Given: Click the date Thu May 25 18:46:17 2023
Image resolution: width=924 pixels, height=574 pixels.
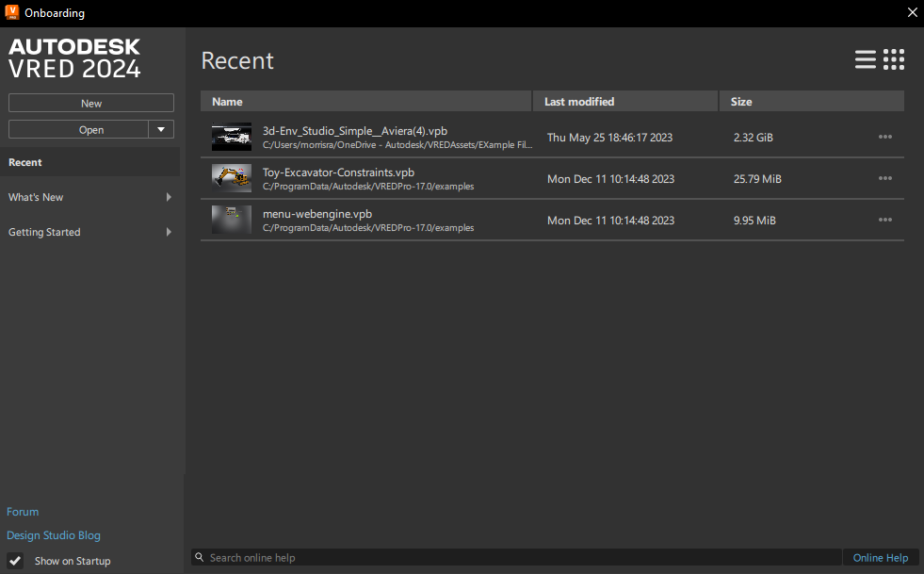Looking at the screenshot, I should tap(609, 138).
